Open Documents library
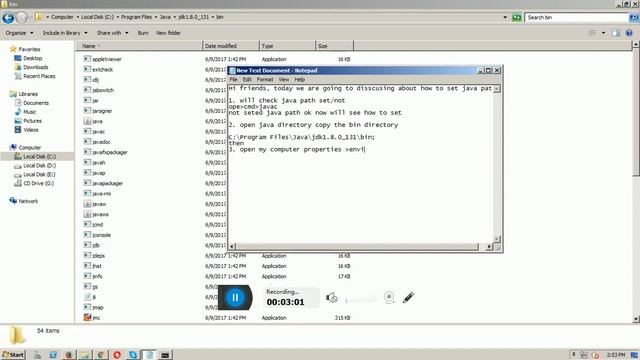Screen dimensions: 640x360 pyautogui.click(x=36, y=103)
